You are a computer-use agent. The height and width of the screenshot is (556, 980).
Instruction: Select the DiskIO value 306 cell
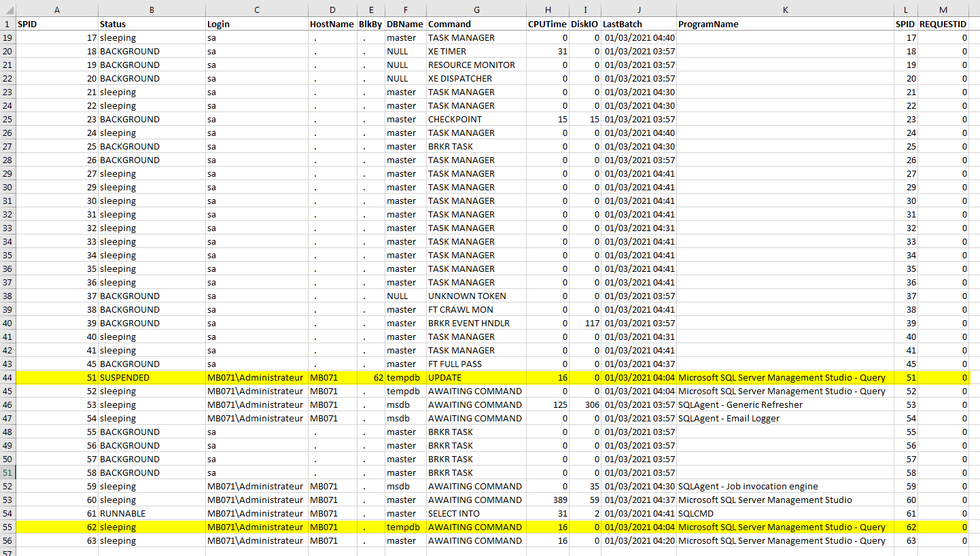pos(585,404)
